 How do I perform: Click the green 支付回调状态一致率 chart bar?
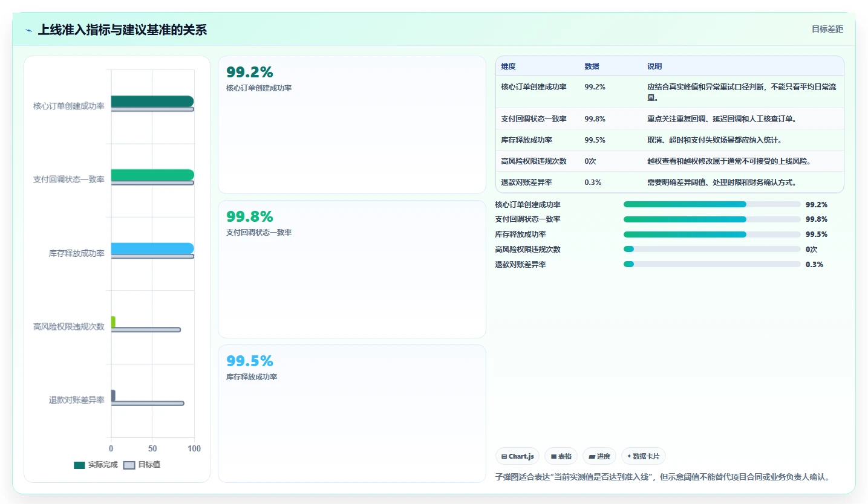(152, 175)
